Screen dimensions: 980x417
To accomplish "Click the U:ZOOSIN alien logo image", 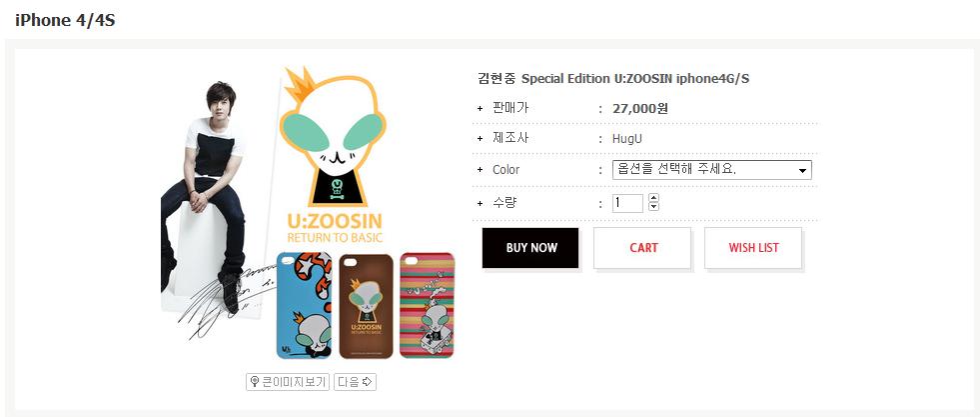I will [330, 137].
